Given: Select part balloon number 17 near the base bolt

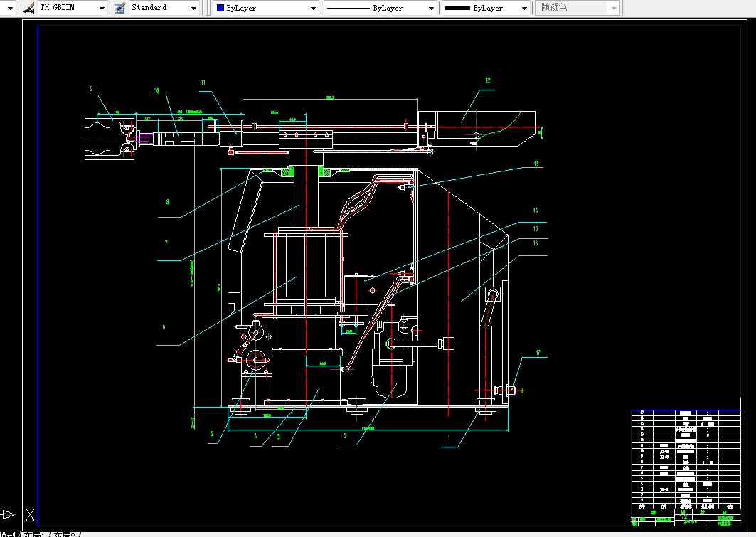Looking at the screenshot, I should coord(538,353).
